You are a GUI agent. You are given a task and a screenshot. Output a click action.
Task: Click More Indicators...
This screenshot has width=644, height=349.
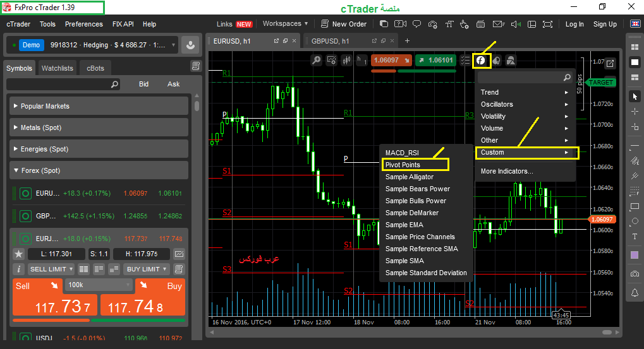[x=507, y=171]
